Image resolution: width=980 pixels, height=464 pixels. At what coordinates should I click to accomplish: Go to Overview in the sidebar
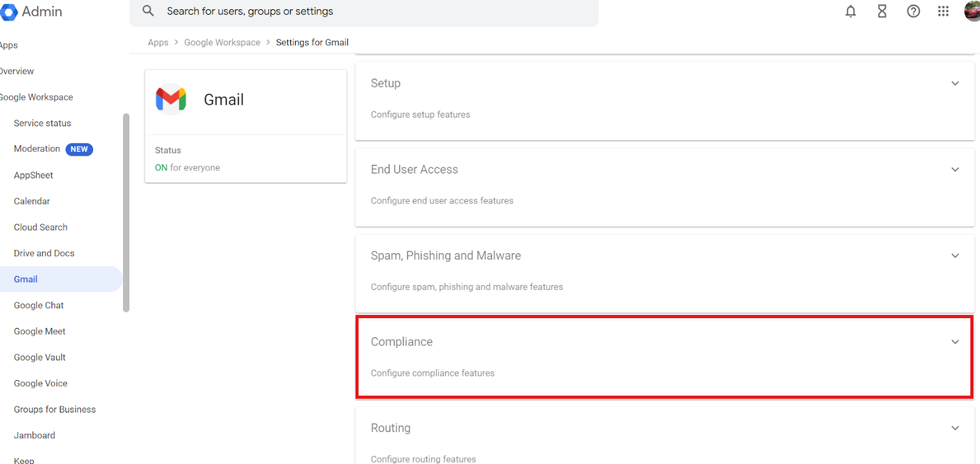click(x=17, y=71)
